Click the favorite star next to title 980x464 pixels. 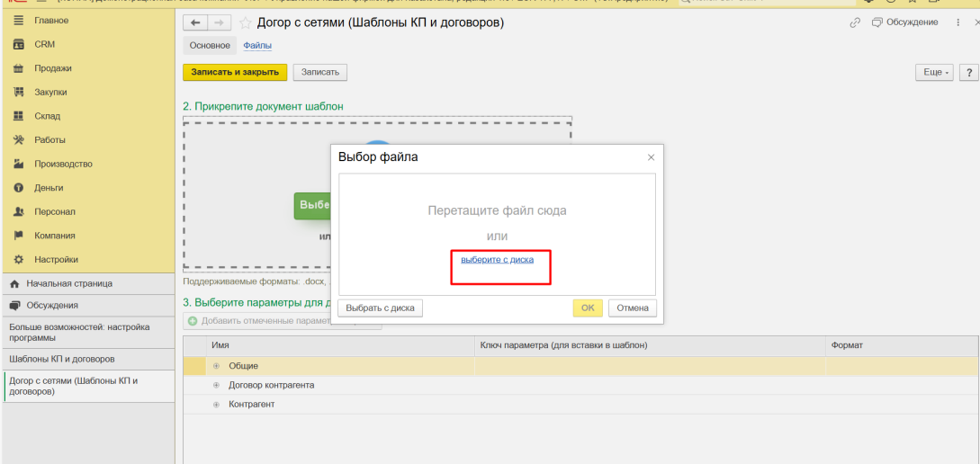click(x=245, y=22)
